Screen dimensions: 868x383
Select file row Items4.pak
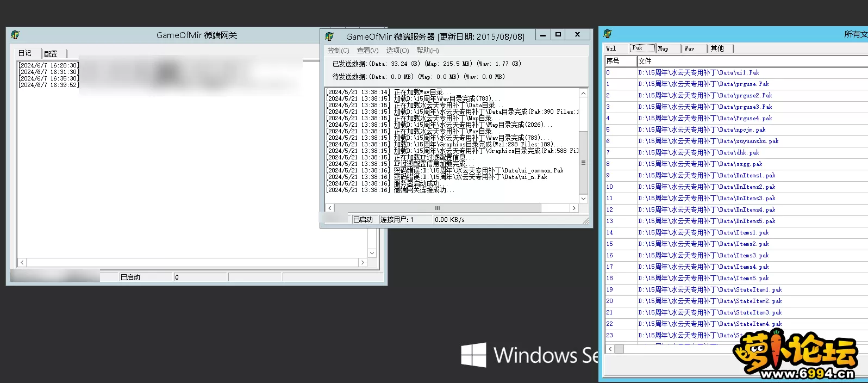click(x=736, y=267)
